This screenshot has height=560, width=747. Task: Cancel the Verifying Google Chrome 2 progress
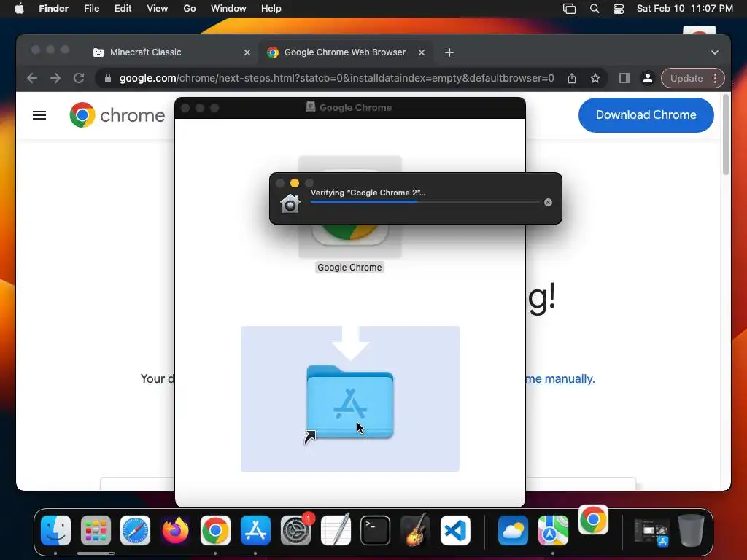[548, 203]
